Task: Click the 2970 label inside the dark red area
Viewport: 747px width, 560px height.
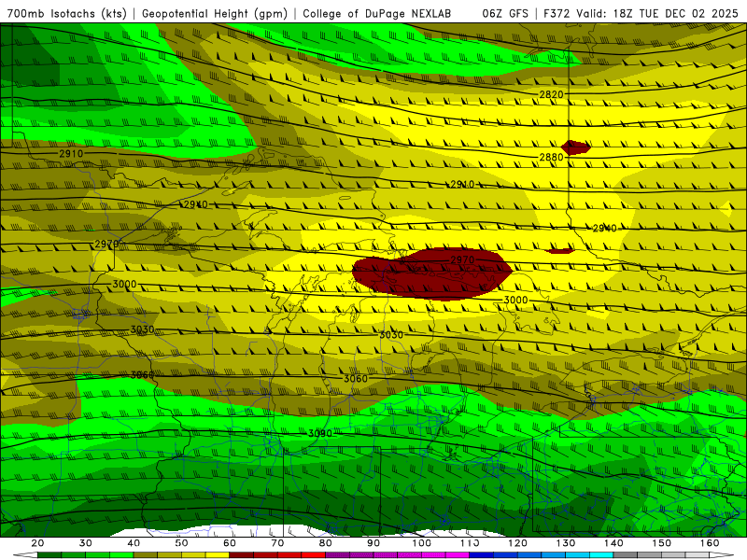Action: click(x=462, y=259)
